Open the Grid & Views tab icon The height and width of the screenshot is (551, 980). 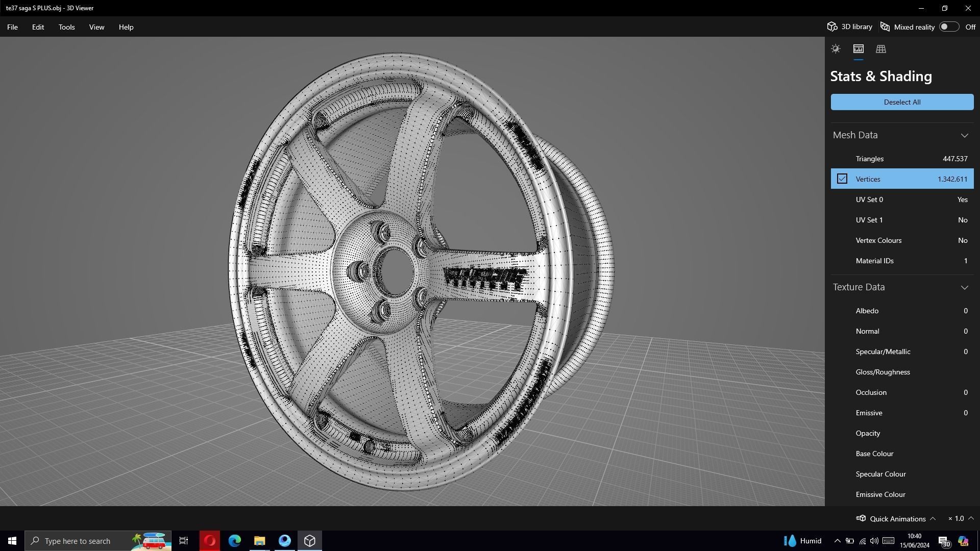tap(880, 49)
